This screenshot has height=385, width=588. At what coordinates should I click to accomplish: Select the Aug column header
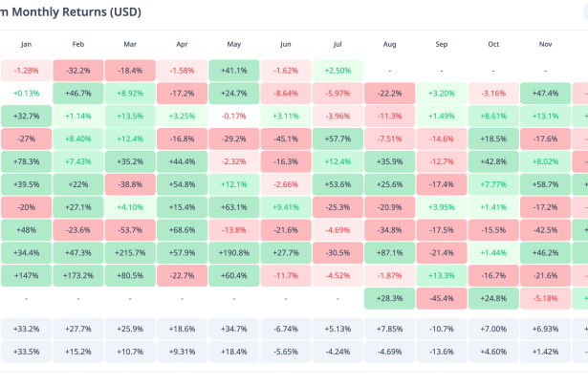click(x=389, y=44)
